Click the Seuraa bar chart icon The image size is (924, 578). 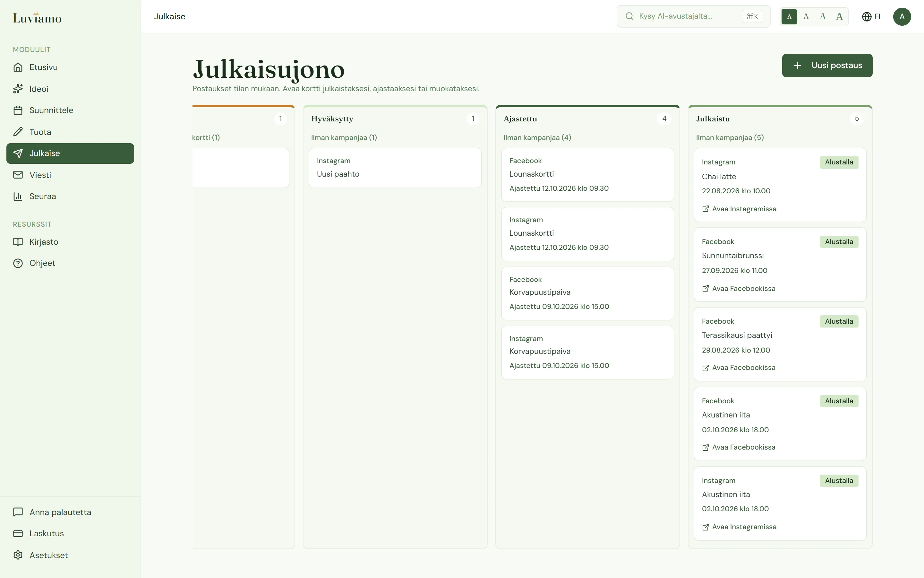(x=18, y=196)
